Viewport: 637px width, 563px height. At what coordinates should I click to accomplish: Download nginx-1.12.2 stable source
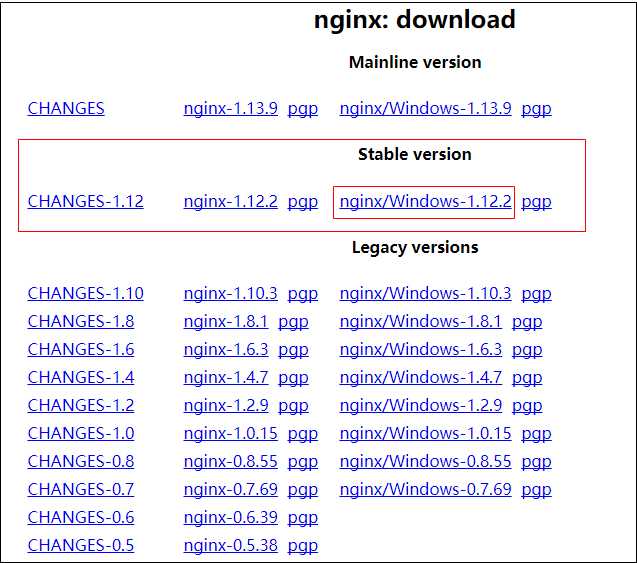231,201
